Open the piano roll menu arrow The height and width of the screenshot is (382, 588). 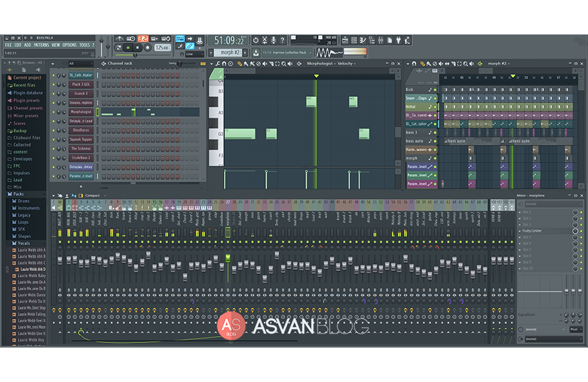[212, 64]
